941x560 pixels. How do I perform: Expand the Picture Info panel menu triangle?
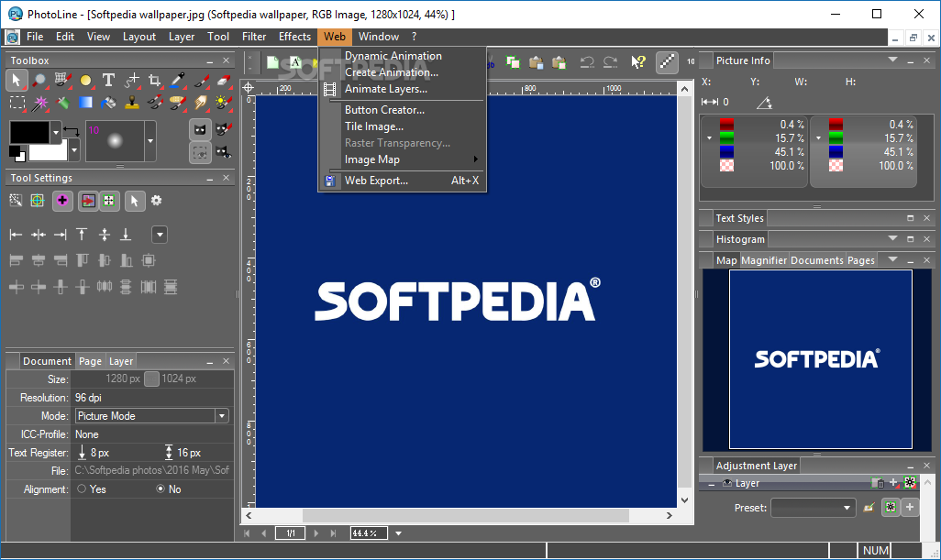pyautogui.click(x=892, y=60)
